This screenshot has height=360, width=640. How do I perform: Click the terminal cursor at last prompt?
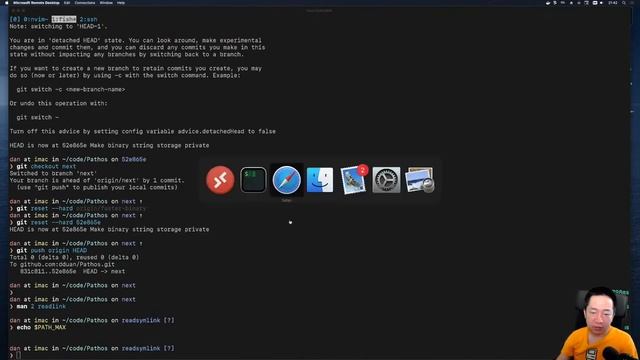tap(18, 356)
